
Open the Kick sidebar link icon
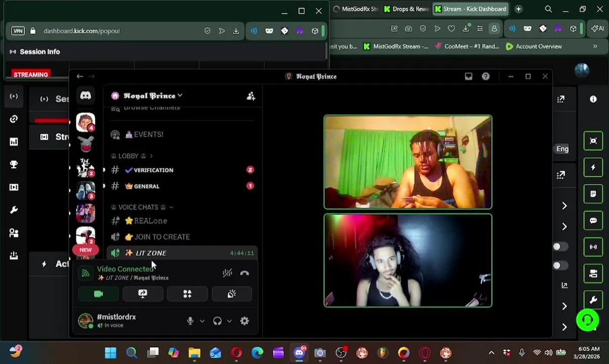tap(14, 119)
